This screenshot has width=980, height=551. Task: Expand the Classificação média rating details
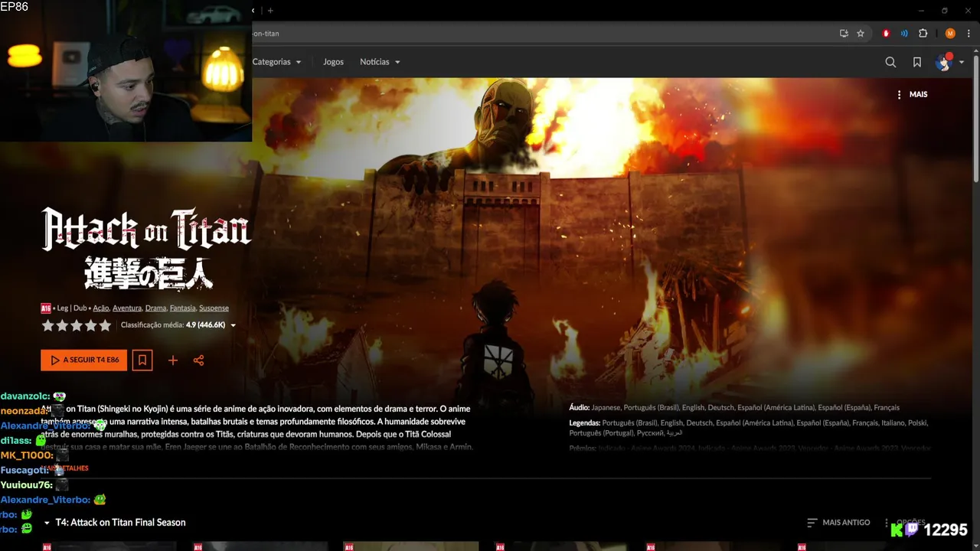point(178,325)
